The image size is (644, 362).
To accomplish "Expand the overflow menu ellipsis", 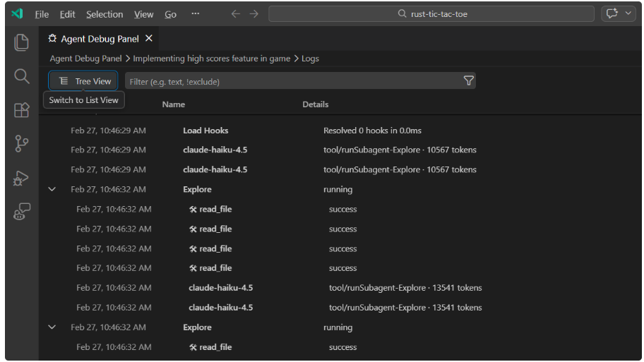I will 195,14.
